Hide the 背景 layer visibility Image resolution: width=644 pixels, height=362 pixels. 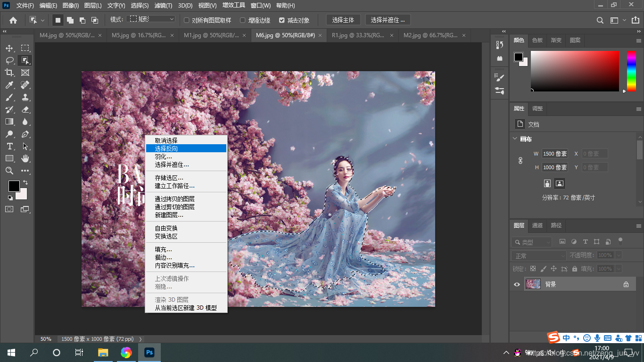[x=516, y=284]
